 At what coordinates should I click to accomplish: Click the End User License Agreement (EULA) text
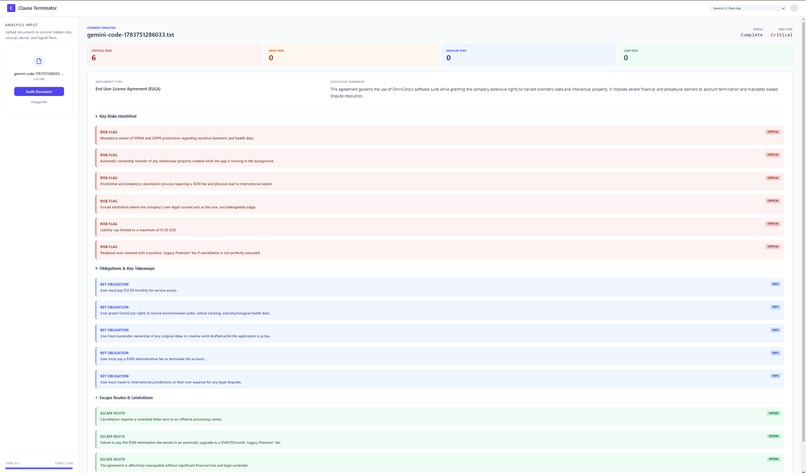(128, 89)
